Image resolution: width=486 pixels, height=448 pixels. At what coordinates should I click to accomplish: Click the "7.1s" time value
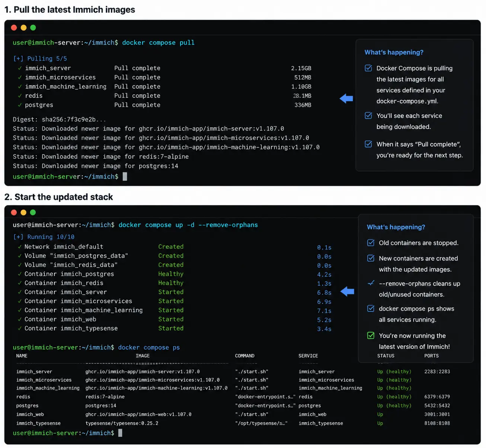point(324,311)
